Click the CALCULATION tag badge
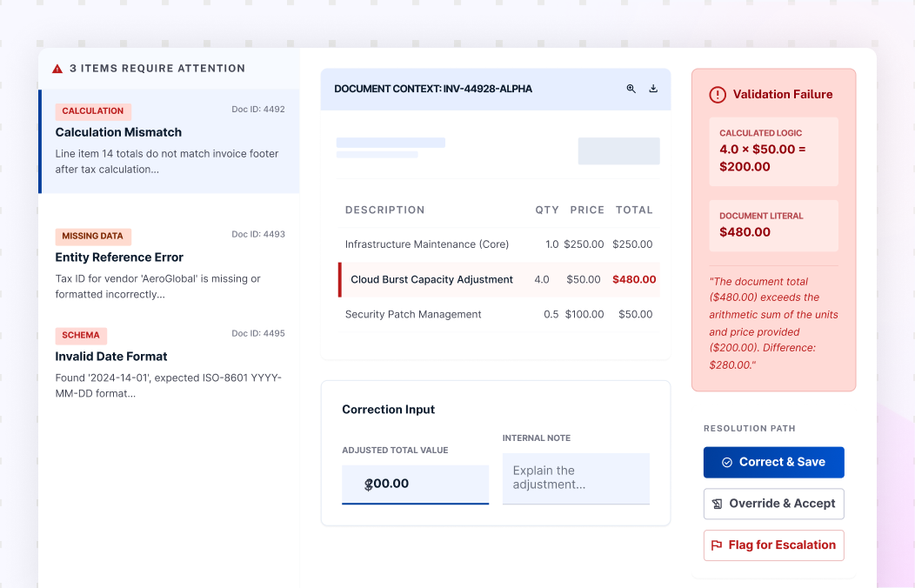 (x=93, y=110)
